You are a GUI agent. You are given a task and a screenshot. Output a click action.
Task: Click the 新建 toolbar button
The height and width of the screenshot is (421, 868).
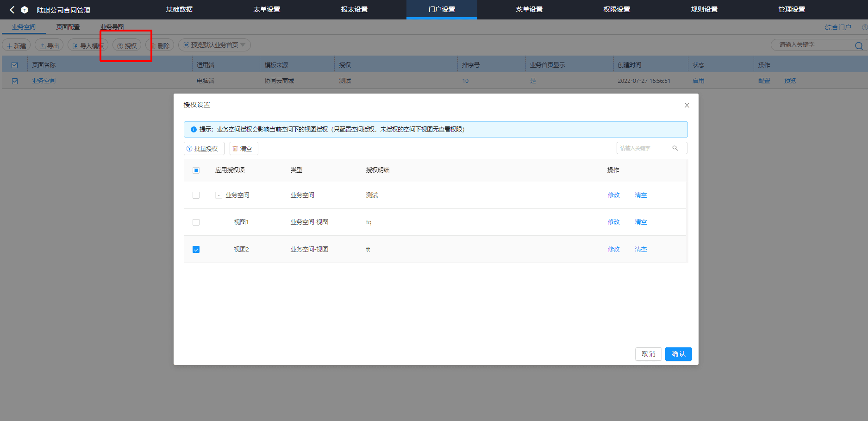(17, 45)
